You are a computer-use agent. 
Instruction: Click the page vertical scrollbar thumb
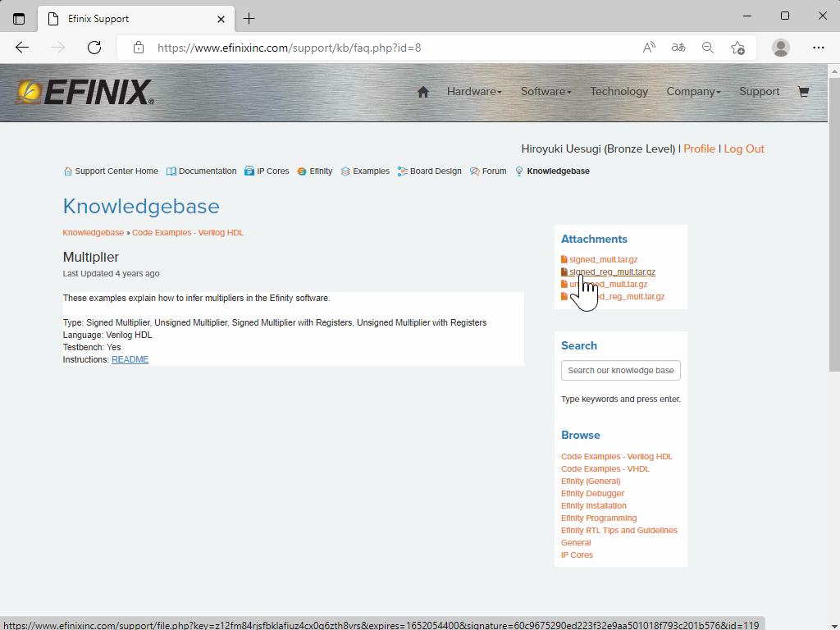pos(833,224)
